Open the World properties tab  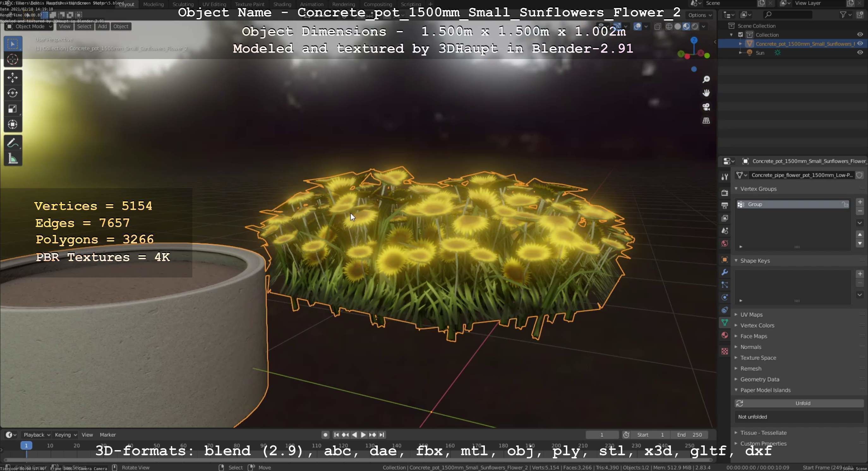725,243
